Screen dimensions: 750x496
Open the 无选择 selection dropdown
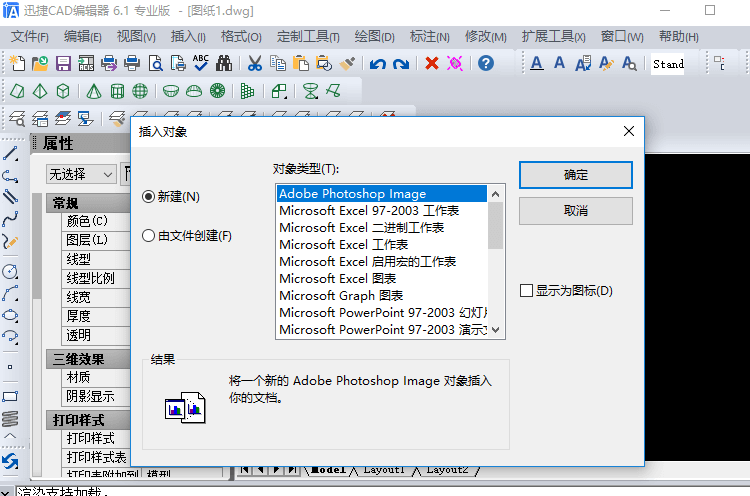81,174
